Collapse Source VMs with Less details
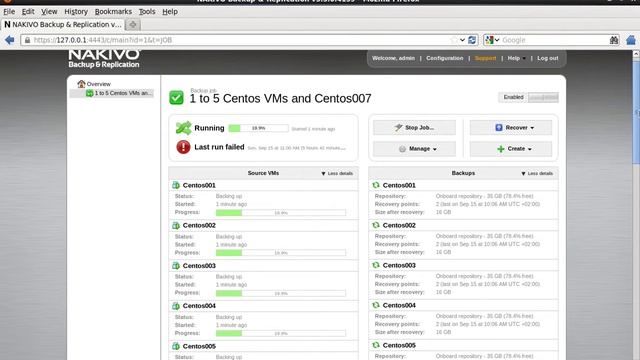 pyautogui.click(x=337, y=173)
